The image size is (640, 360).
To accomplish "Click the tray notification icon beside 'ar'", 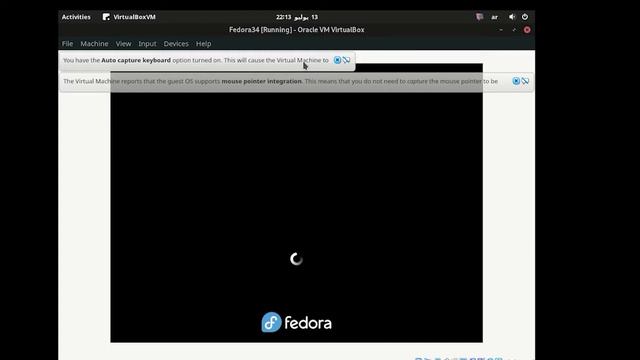I will (479, 17).
